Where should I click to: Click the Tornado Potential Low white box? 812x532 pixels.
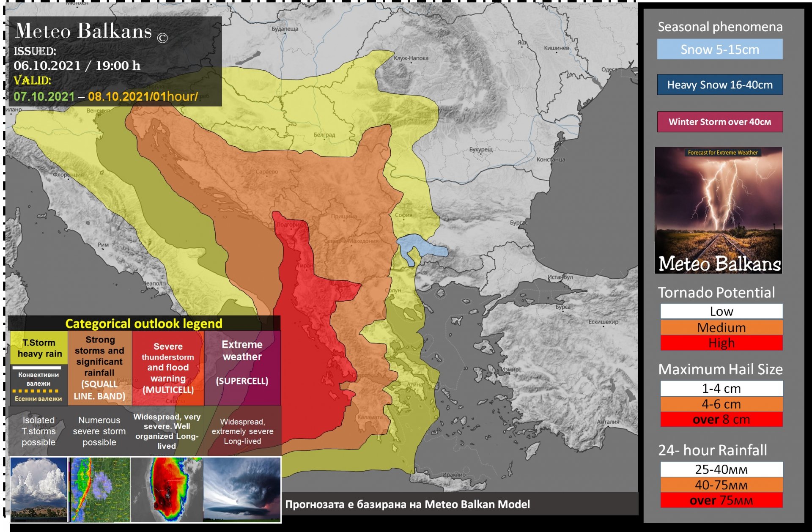click(721, 311)
